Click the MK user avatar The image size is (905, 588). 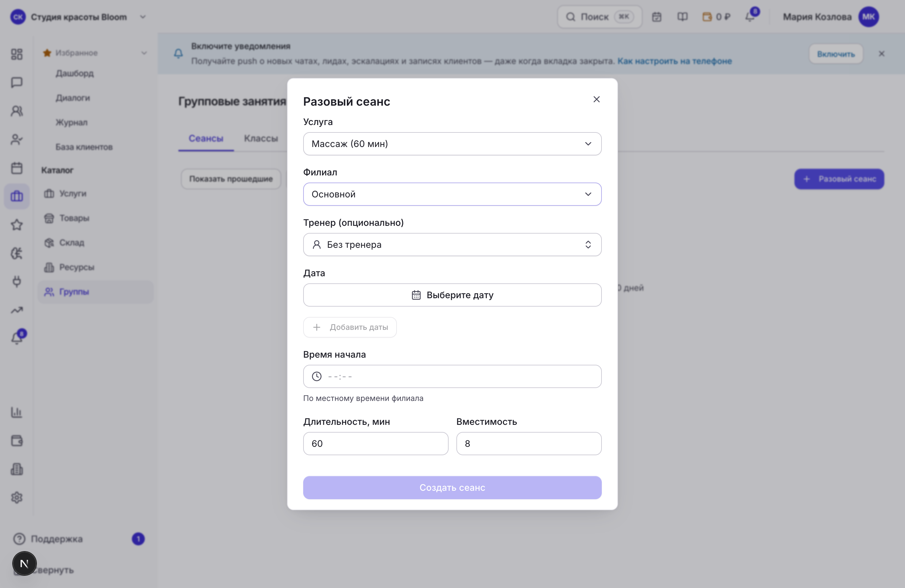coord(868,17)
